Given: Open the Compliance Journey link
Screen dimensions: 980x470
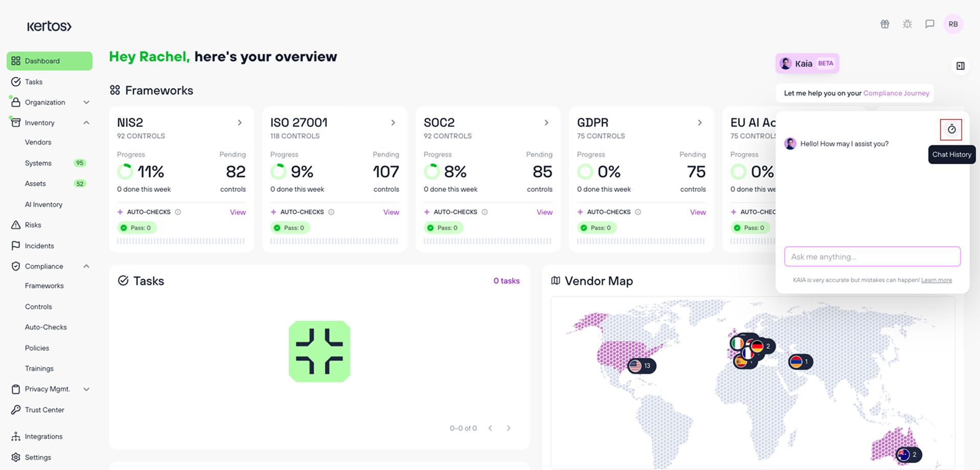Looking at the screenshot, I should pyautogui.click(x=896, y=93).
